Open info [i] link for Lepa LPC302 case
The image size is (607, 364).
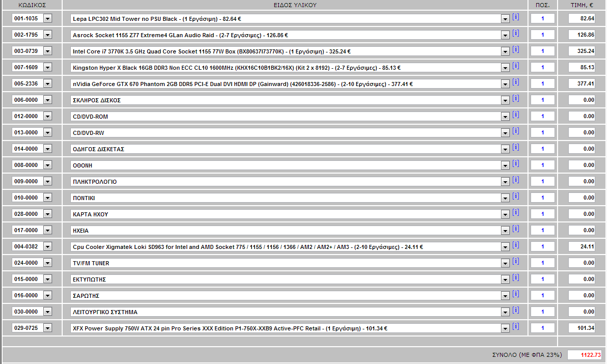(516, 17)
